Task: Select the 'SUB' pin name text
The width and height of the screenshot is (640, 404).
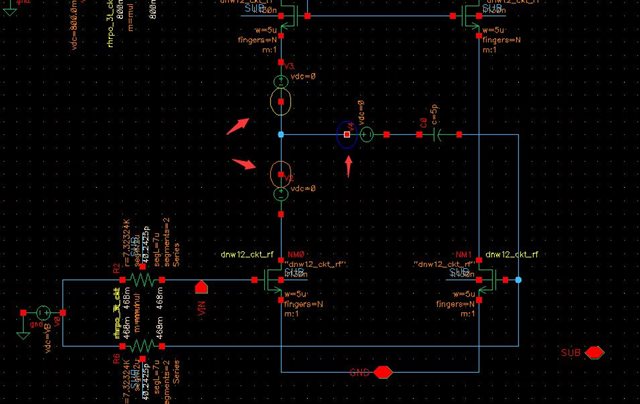Action: (x=571, y=353)
